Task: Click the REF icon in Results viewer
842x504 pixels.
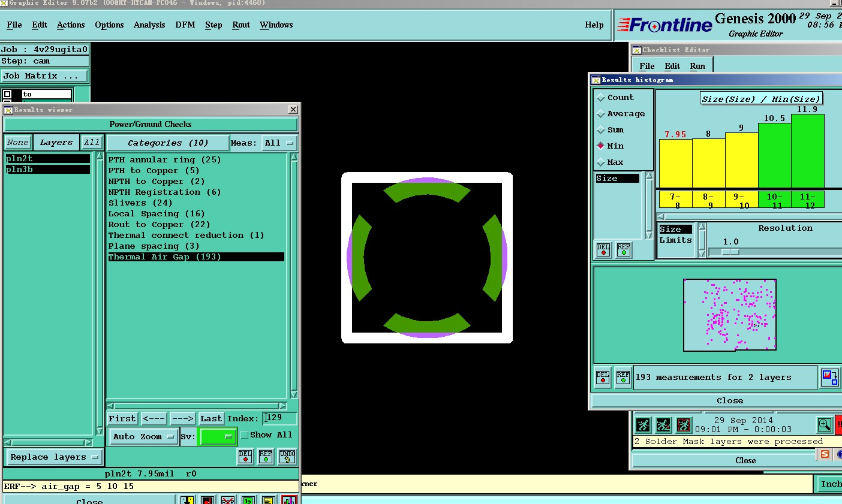Action: 266,457
